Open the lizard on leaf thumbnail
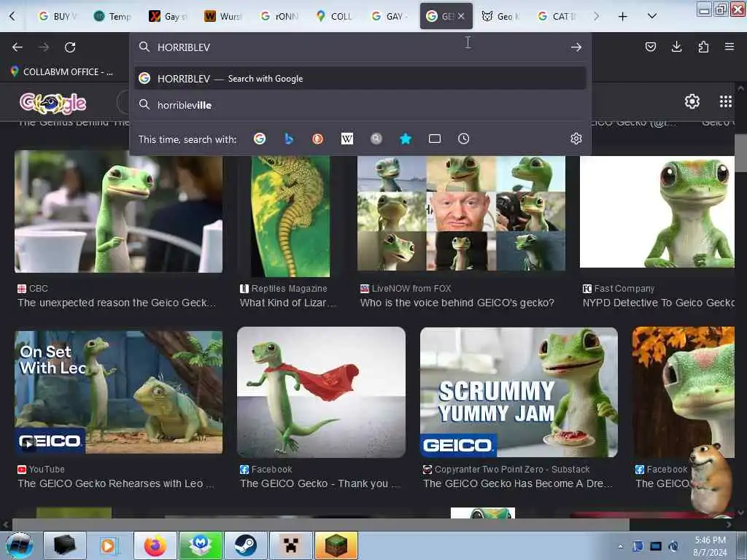 pyautogui.click(x=290, y=216)
